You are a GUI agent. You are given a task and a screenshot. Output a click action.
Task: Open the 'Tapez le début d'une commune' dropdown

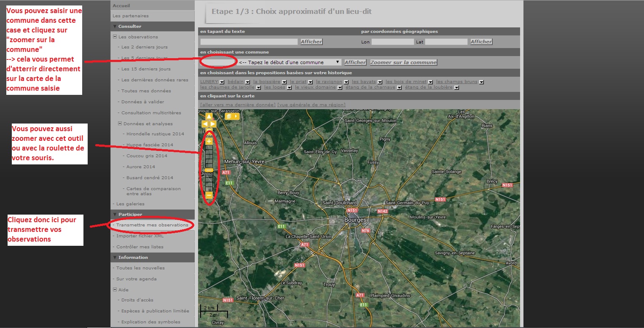pyautogui.click(x=289, y=62)
